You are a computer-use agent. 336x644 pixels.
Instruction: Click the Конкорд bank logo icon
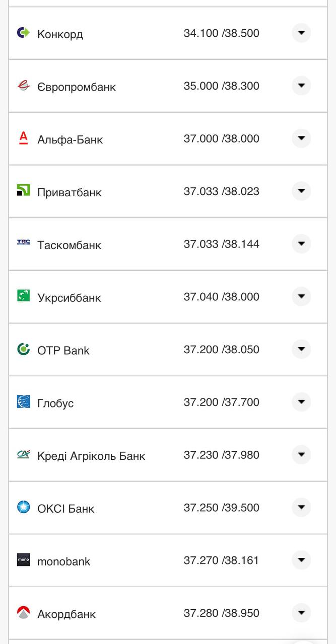[23, 33]
